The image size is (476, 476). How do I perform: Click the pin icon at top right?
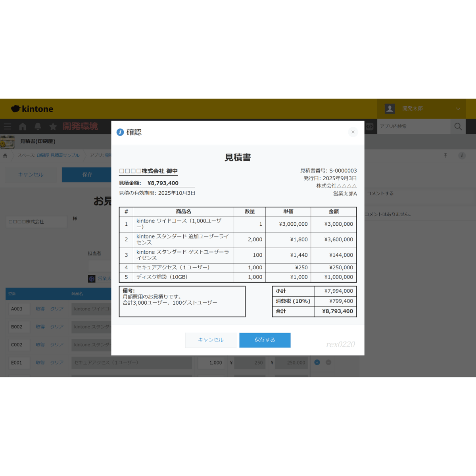point(445,155)
